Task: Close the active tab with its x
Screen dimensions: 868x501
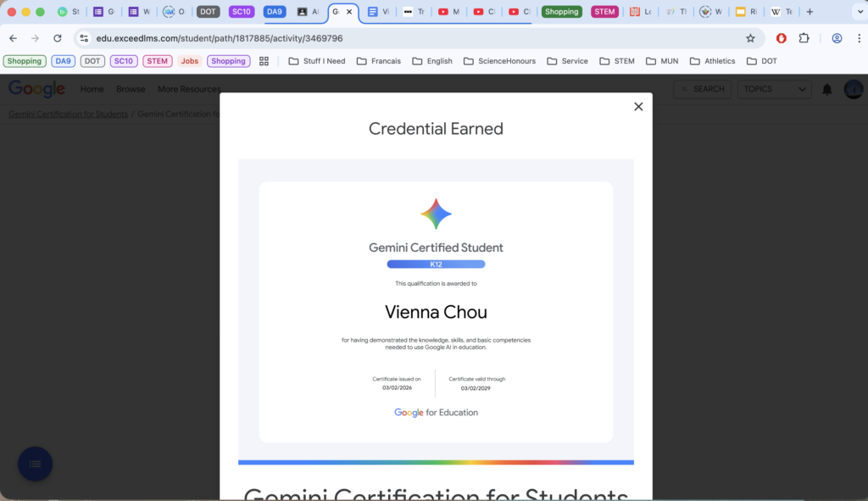Action: point(349,12)
